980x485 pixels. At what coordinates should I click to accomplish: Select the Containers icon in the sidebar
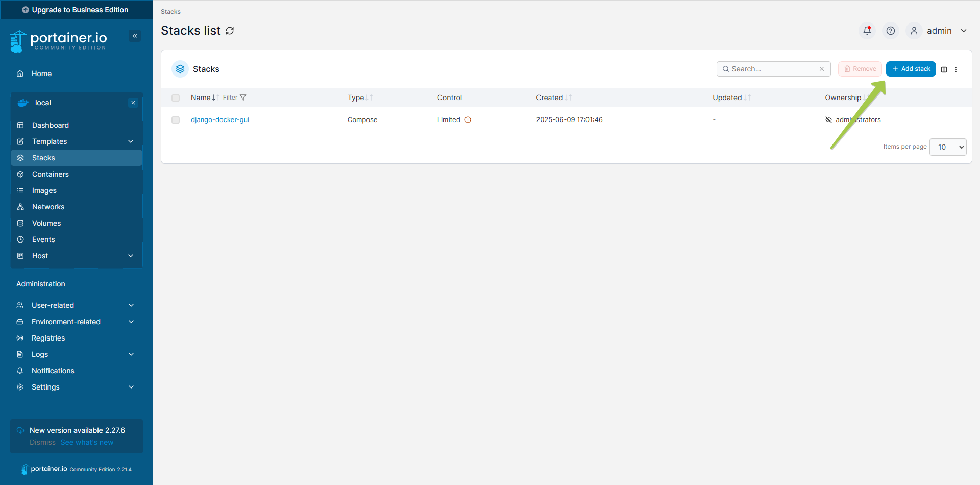[x=20, y=174]
